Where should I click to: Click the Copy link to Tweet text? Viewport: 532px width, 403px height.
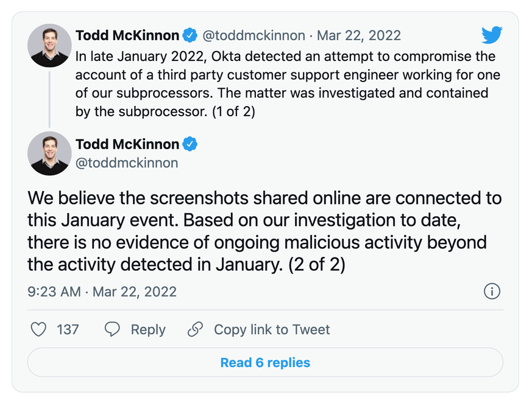click(x=272, y=329)
